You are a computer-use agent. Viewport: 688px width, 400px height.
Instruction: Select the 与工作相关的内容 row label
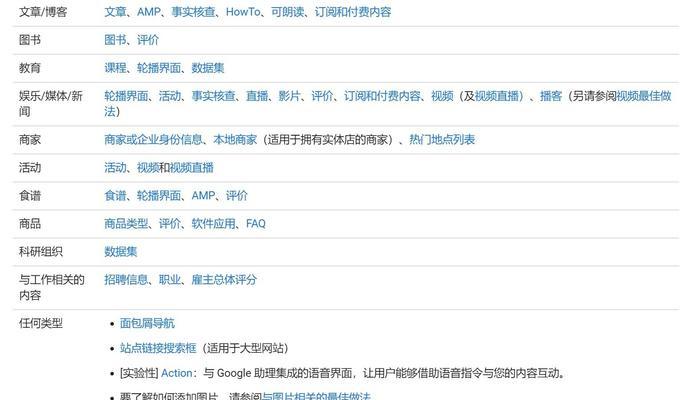click(52, 288)
